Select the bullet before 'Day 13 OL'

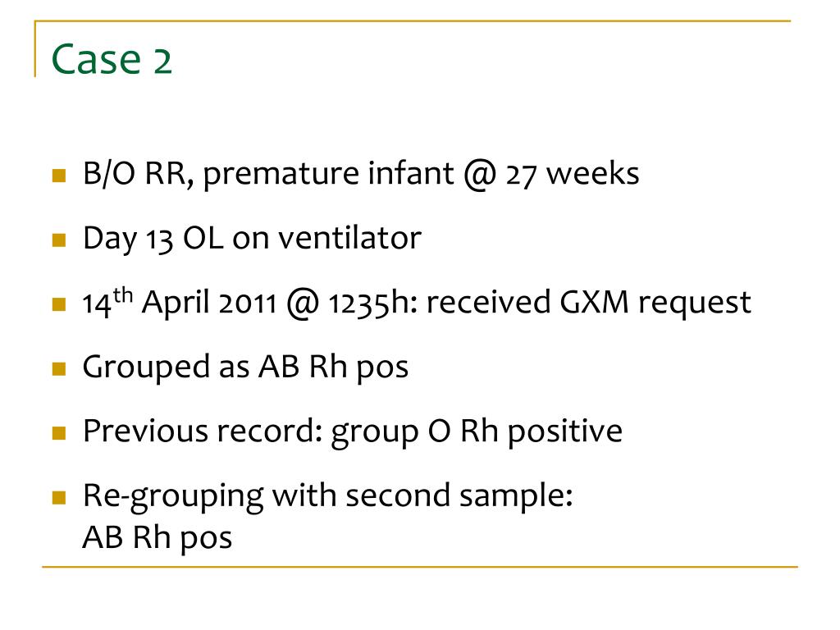pyautogui.click(x=59, y=240)
